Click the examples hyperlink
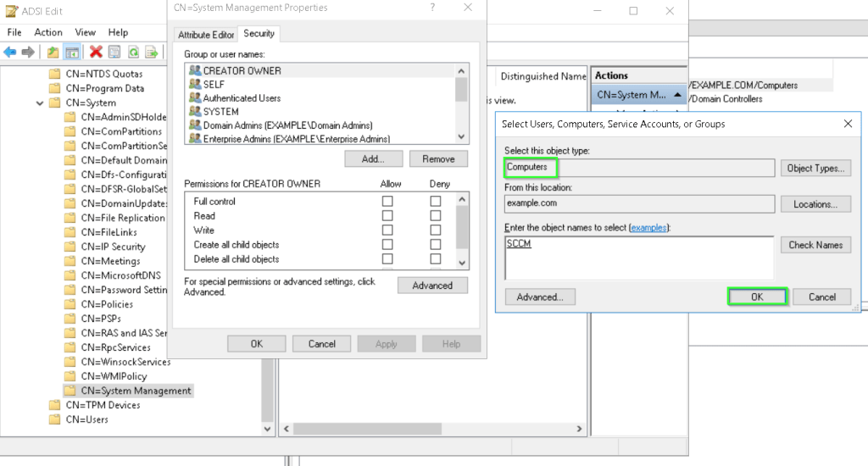Screen dimensions: 868x466 [x=648, y=228]
